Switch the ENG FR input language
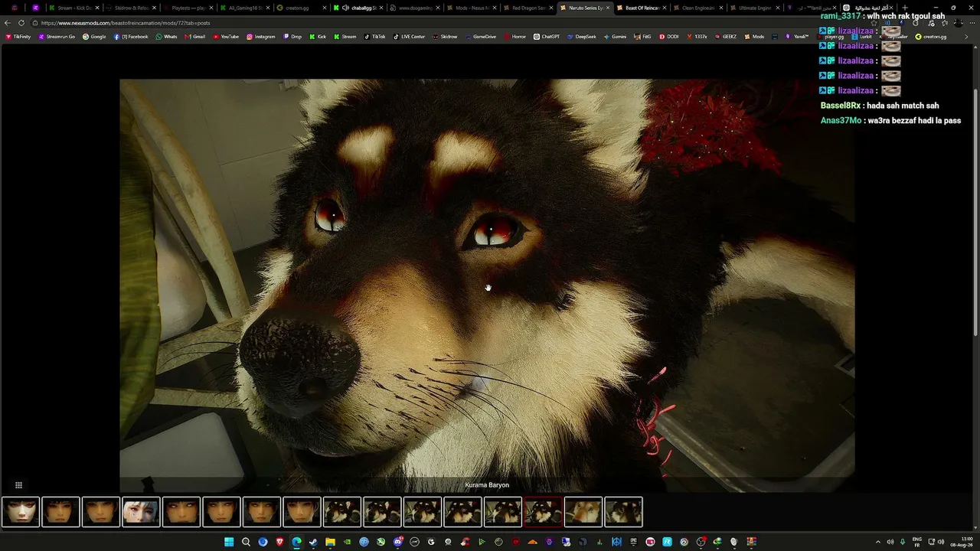This screenshot has height=551, width=980. click(917, 542)
